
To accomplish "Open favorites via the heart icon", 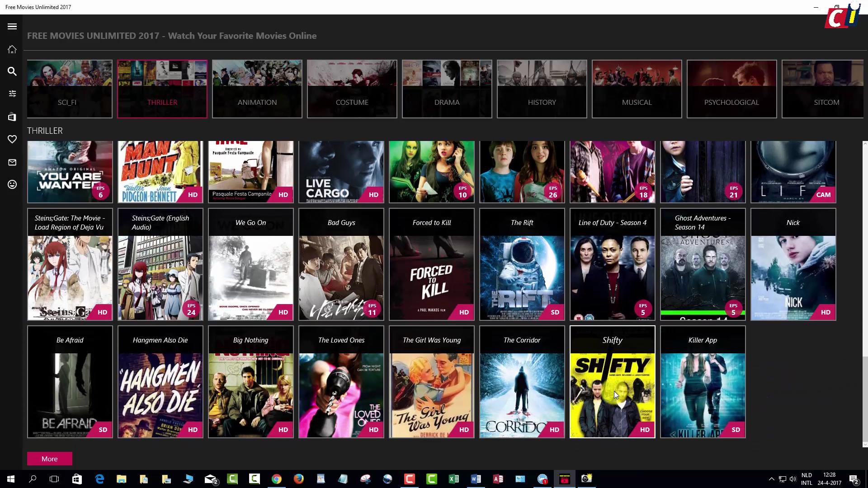I will tap(12, 140).
